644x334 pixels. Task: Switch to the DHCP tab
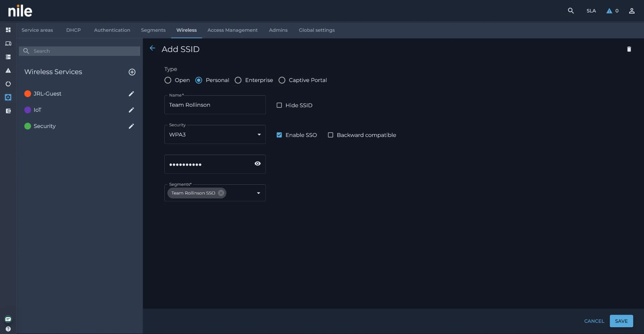click(x=74, y=30)
